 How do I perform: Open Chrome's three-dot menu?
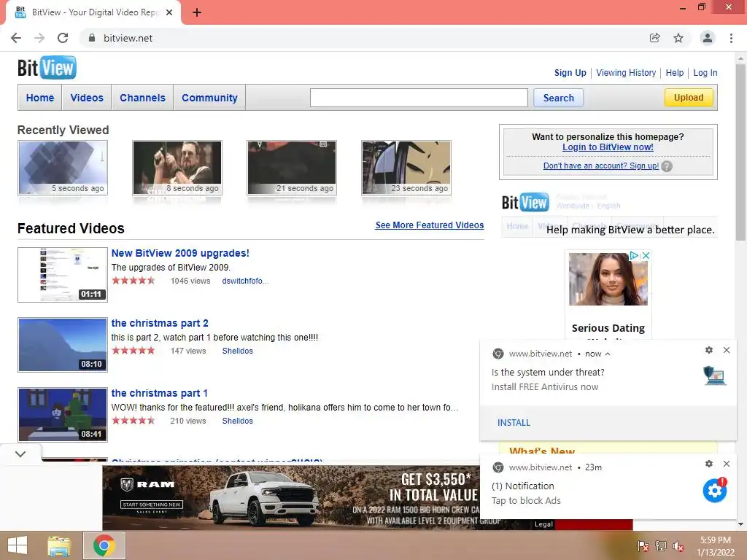coord(731,38)
